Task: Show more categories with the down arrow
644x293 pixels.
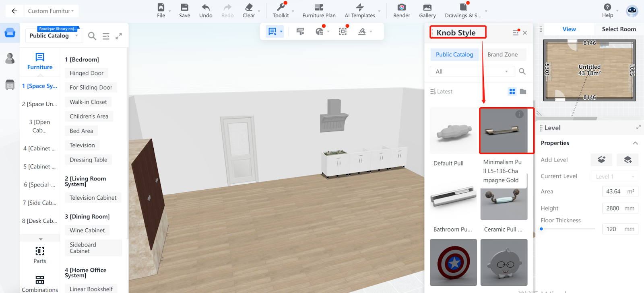Action: click(x=41, y=239)
